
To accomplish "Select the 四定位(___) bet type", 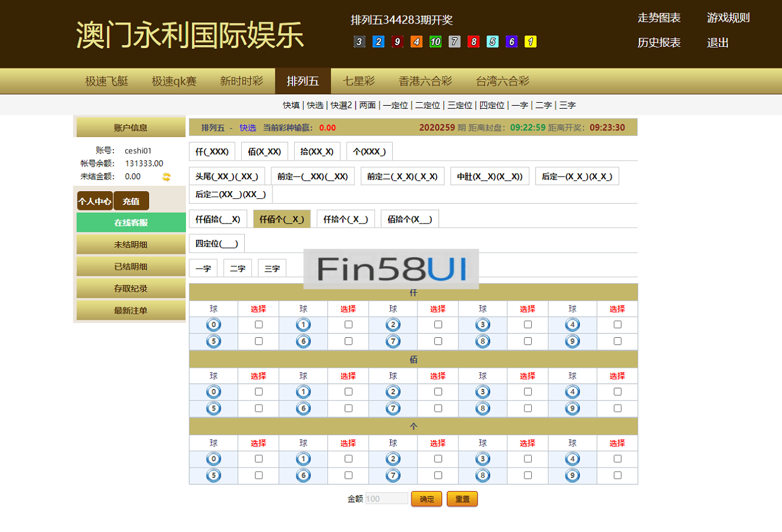I will point(217,243).
